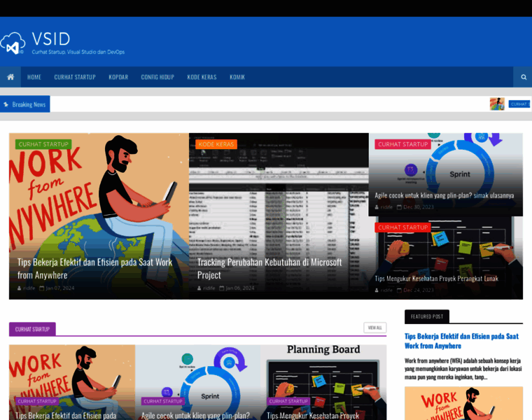Click the Breaking News label
532x420 pixels.
(29, 104)
